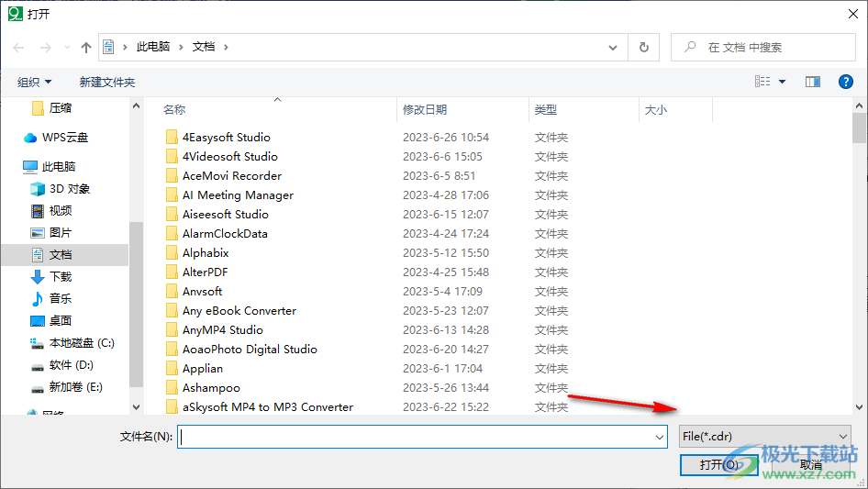Click the Alphabix folder icon
This screenshot has height=489, width=868.
(172, 253)
